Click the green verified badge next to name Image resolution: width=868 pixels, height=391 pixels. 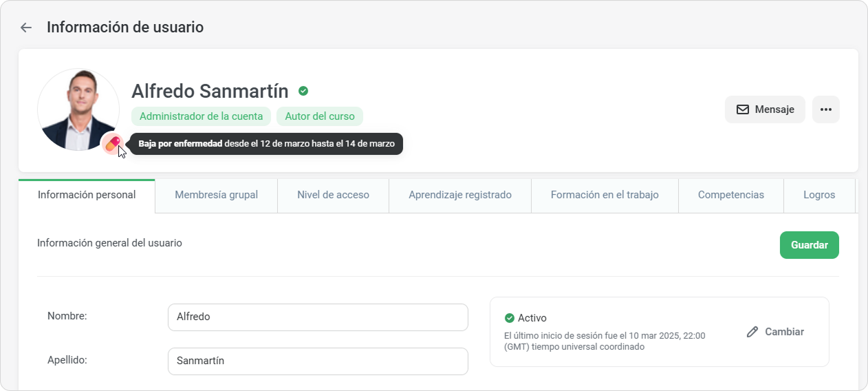pyautogui.click(x=303, y=91)
